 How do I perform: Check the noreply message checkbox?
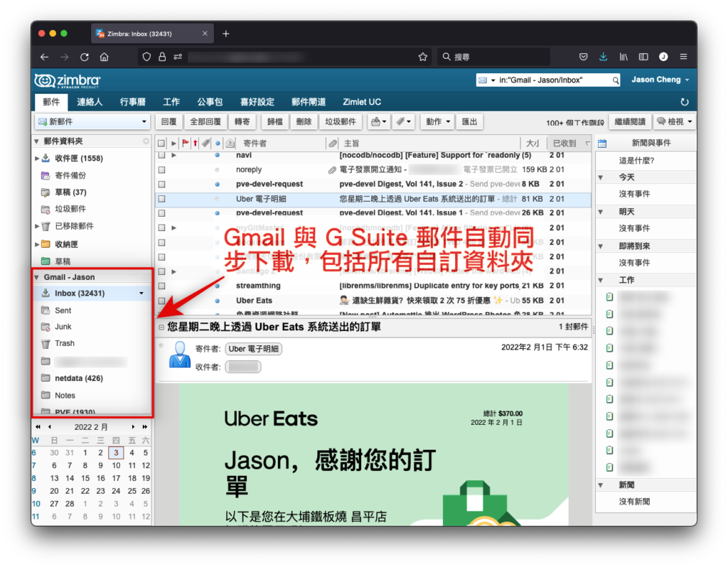pos(161,170)
